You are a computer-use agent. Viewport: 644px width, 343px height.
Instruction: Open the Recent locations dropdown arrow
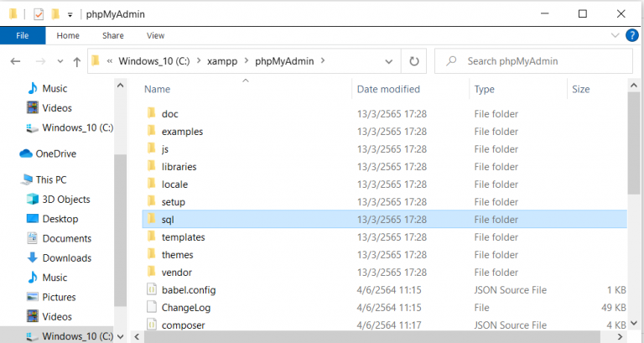(58, 61)
